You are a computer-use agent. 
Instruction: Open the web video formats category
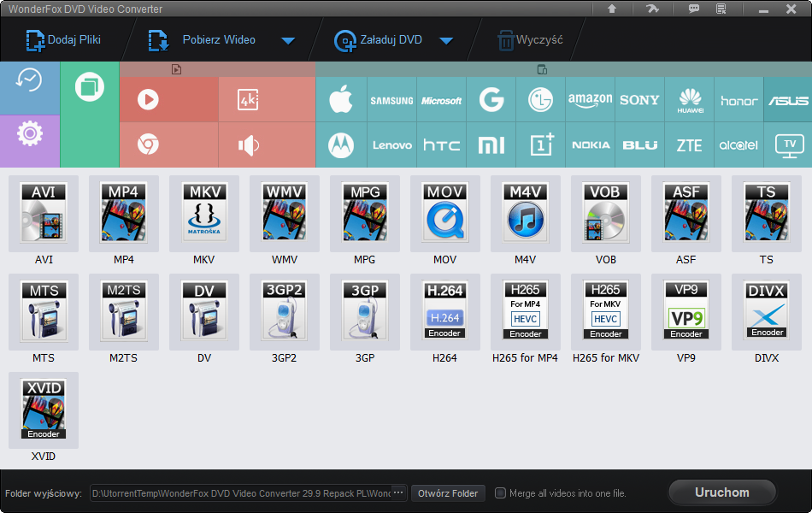coord(169,145)
